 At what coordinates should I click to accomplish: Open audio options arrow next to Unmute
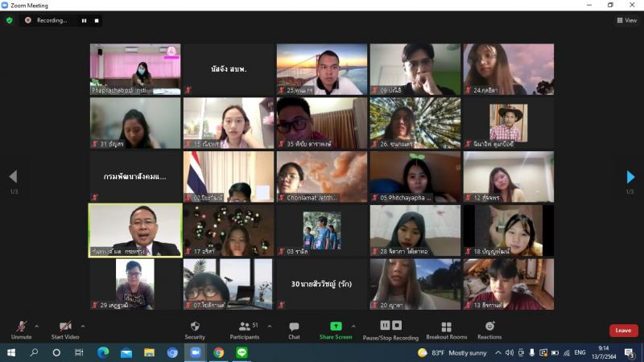pos(36,327)
